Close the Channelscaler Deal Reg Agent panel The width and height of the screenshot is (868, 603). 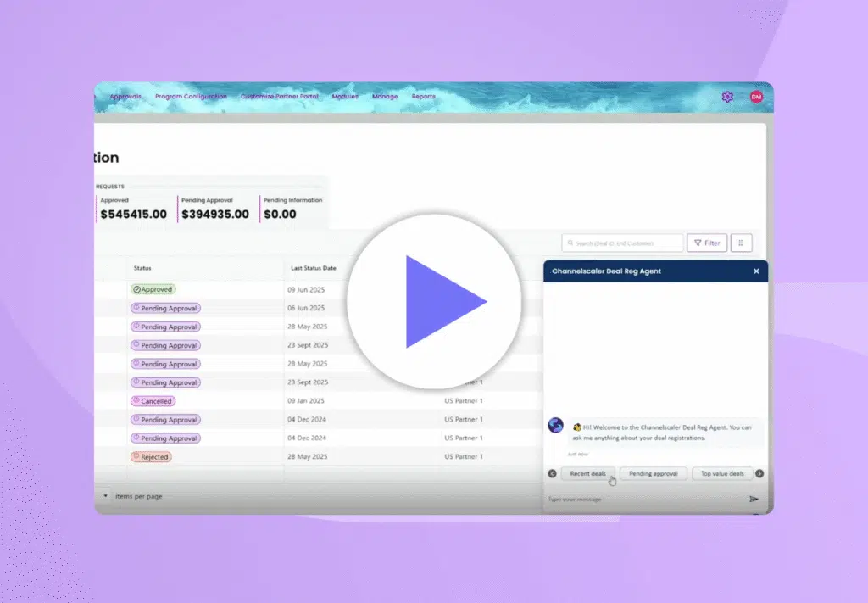click(756, 271)
